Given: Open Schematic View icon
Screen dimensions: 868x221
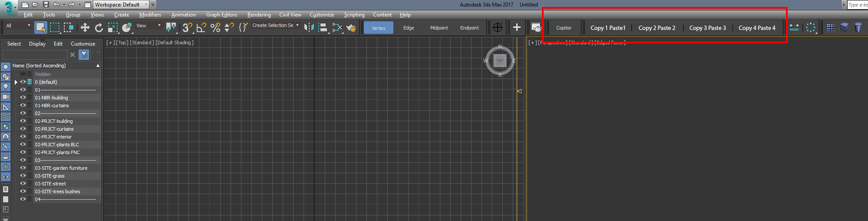Looking at the screenshot, I should coord(337,27).
